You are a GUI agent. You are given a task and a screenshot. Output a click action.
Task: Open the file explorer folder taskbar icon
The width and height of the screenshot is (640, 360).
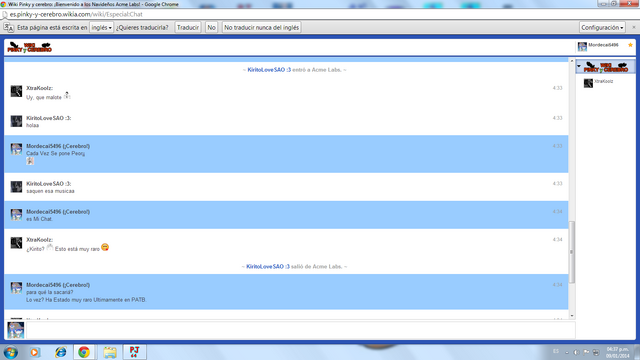[110, 352]
